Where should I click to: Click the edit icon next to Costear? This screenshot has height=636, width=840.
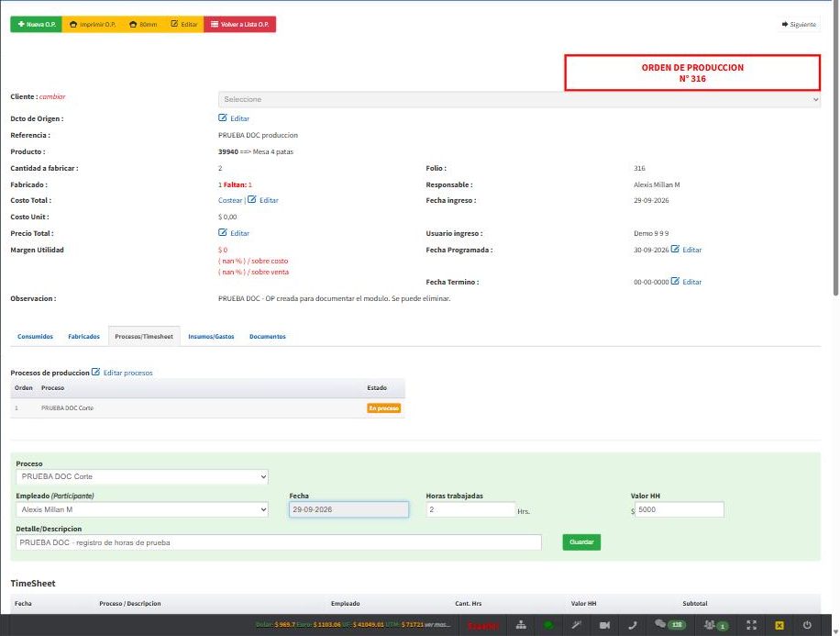pyautogui.click(x=252, y=199)
